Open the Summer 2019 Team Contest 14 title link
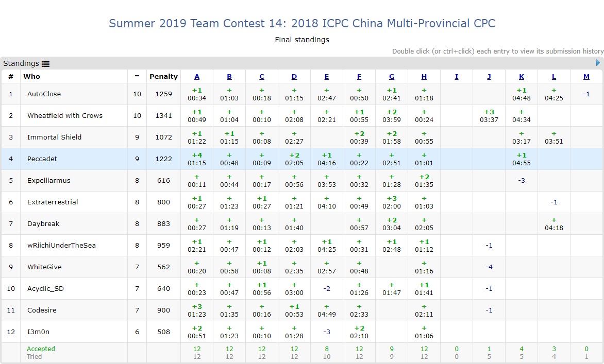This screenshot has height=364, width=604. [302, 23]
